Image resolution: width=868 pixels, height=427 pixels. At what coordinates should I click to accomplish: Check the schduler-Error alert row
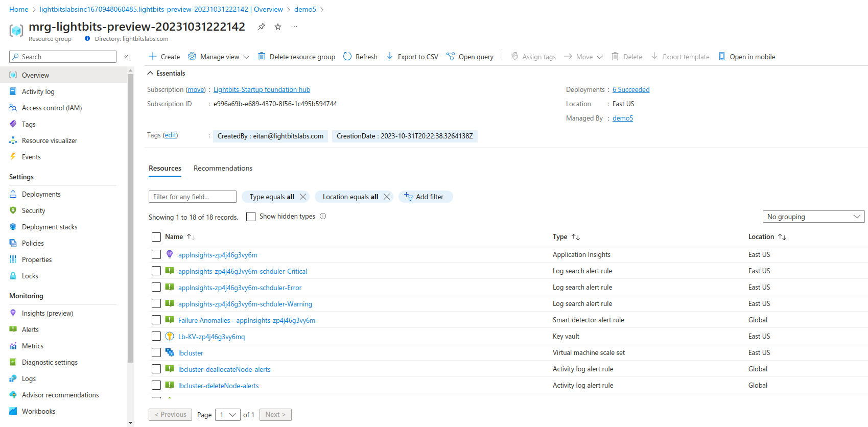click(x=156, y=287)
